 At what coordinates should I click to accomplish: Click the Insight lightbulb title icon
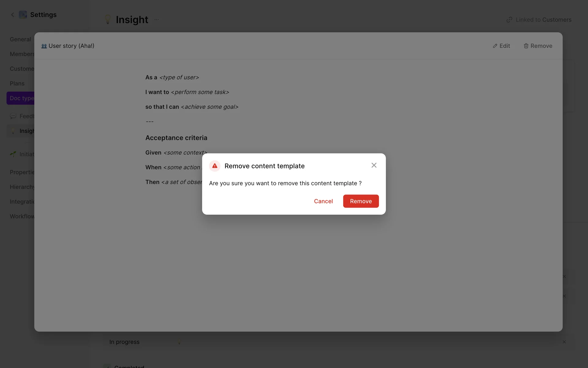tap(107, 20)
